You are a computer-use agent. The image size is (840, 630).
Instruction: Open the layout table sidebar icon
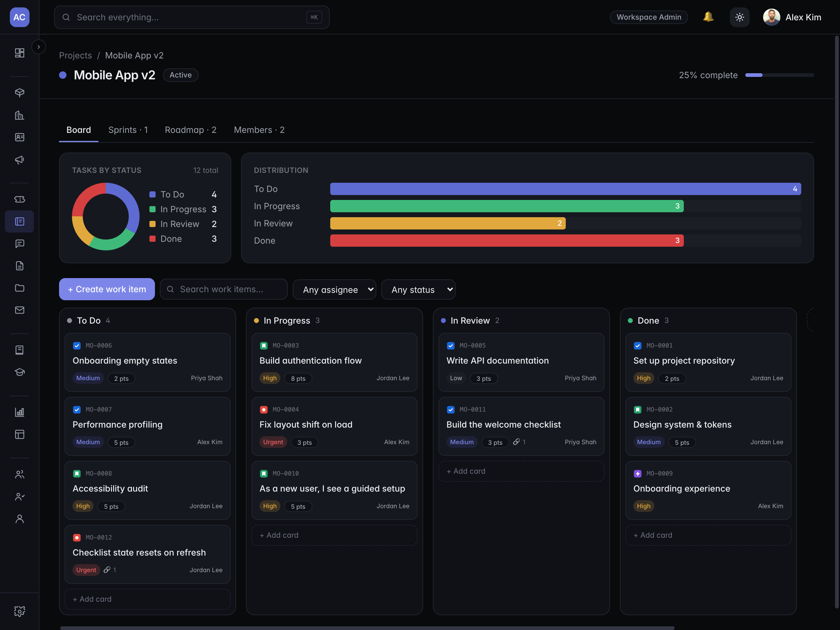19,434
